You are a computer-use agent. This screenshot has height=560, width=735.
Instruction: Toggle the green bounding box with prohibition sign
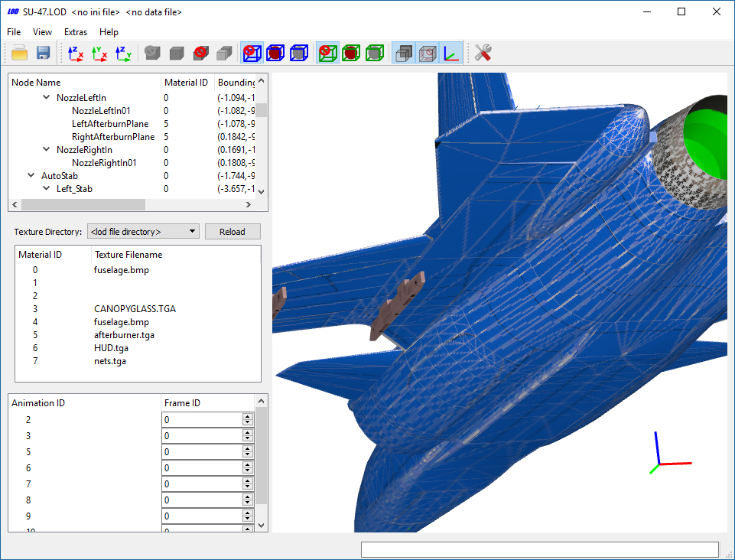327,53
